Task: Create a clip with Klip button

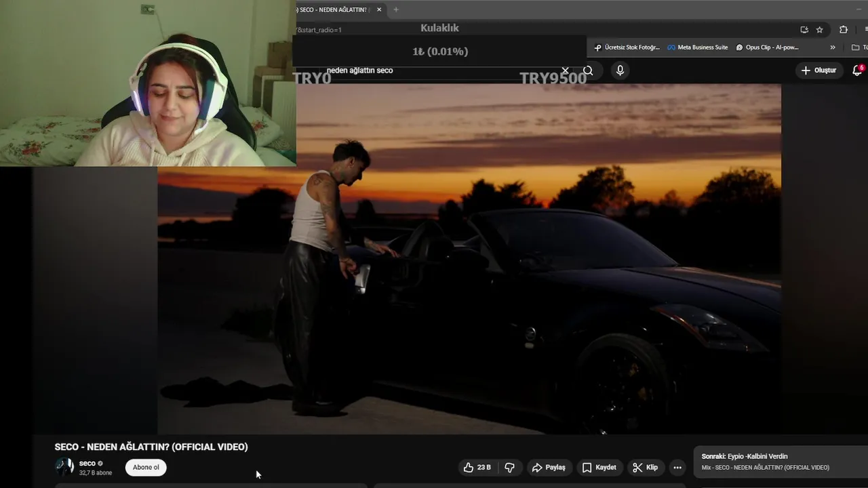Action: 646,468
